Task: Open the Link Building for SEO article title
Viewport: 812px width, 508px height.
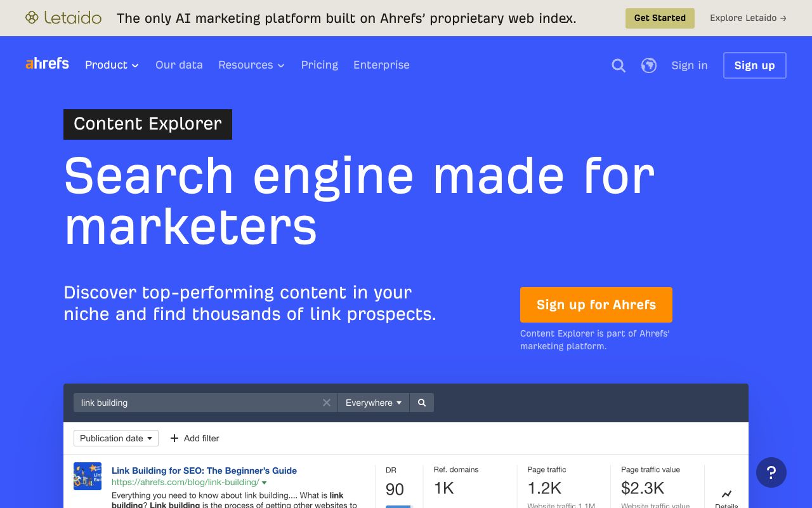Action: point(204,471)
